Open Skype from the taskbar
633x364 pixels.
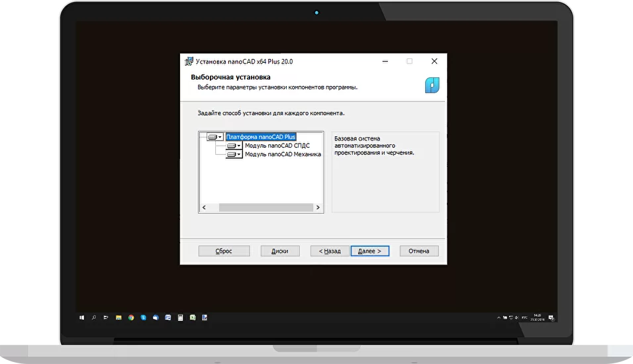(x=143, y=318)
